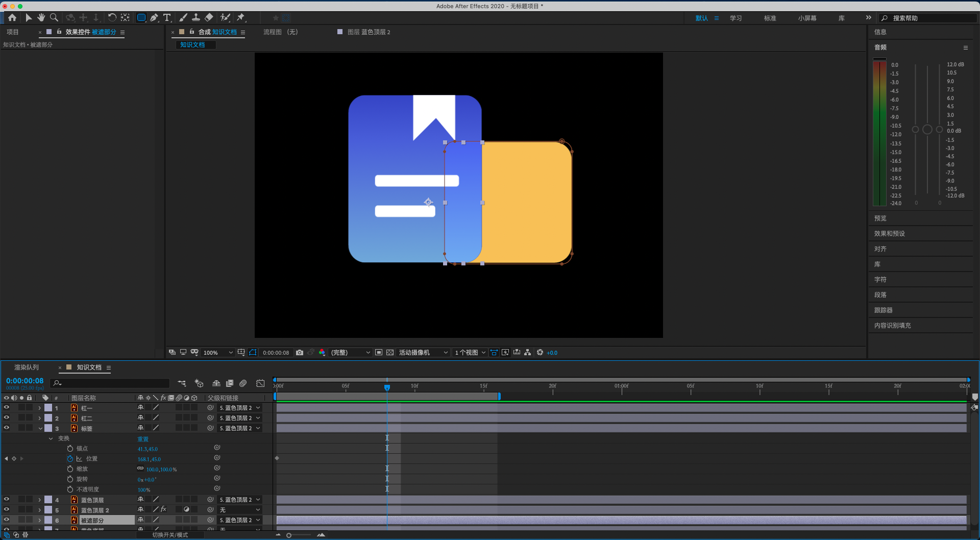Select the Pen tool
980x540 pixels.
coord(154,18)
